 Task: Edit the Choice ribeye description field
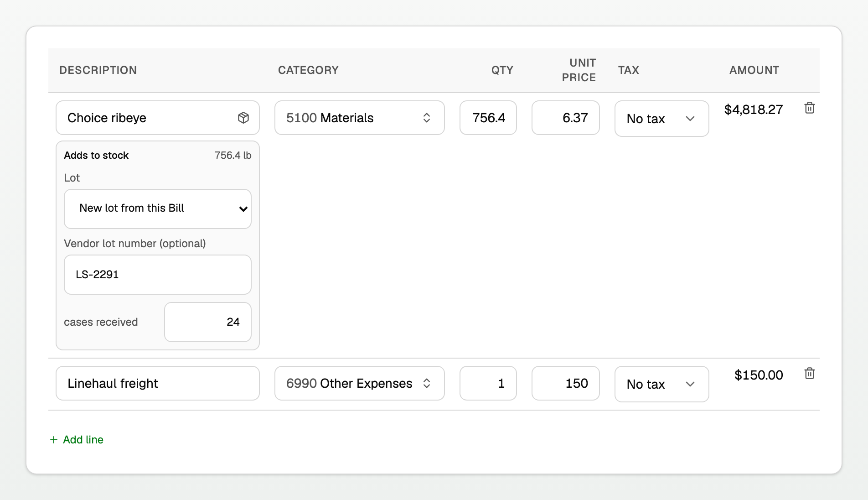click(x=158, y=118)
